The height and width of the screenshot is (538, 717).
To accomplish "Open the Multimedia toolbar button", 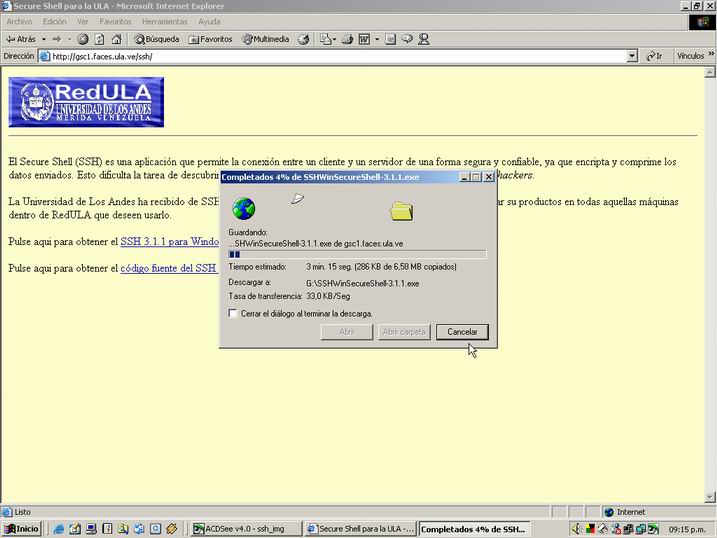I will tap(266, 39).
